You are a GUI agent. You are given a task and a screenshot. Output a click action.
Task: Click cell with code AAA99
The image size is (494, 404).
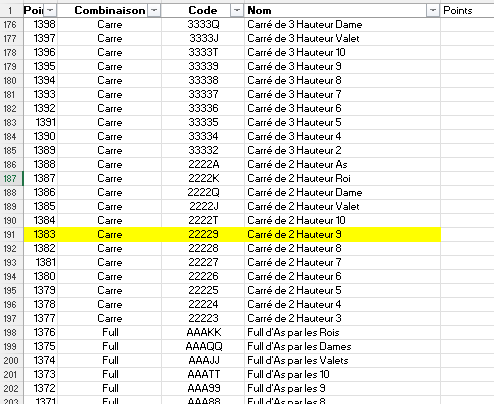[203, 389]
